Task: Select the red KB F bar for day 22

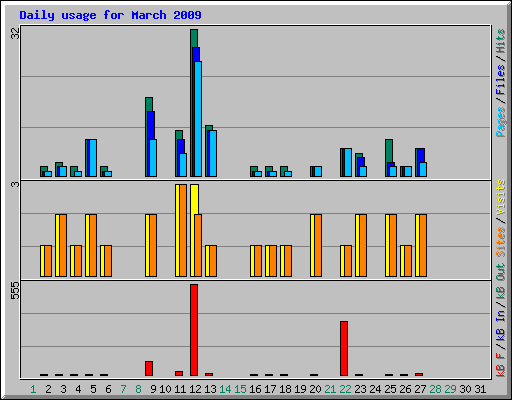Action: point(344,348)
